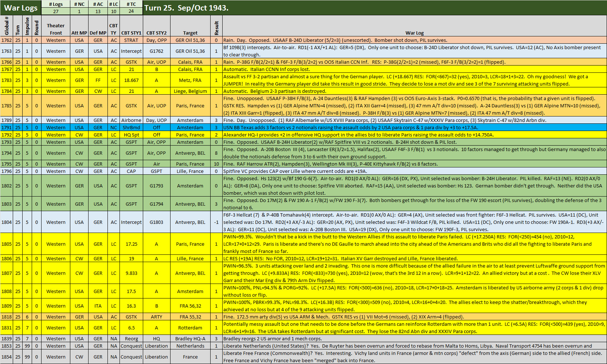Click global number cell 1854
The height and width of the screenshot is (364, 607).
click(7, 357)
